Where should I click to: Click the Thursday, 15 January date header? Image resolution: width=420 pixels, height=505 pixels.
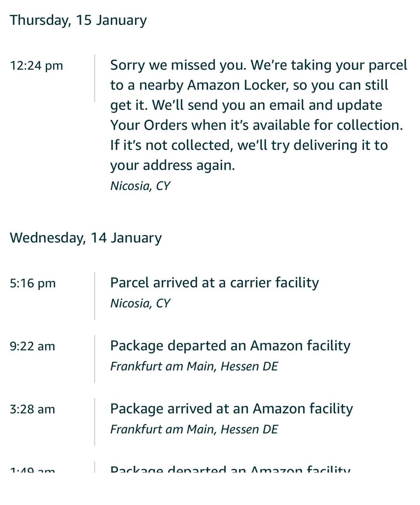(x=78, y=20)
